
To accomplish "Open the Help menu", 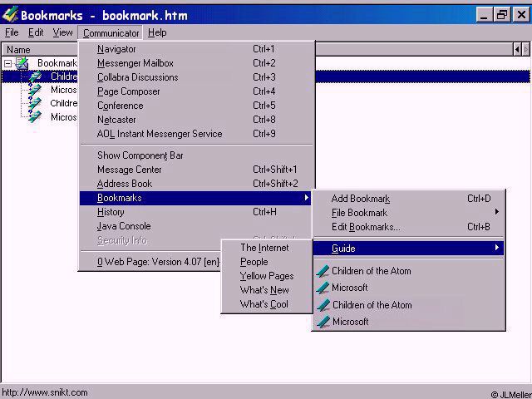I will (x=157, y=32).
